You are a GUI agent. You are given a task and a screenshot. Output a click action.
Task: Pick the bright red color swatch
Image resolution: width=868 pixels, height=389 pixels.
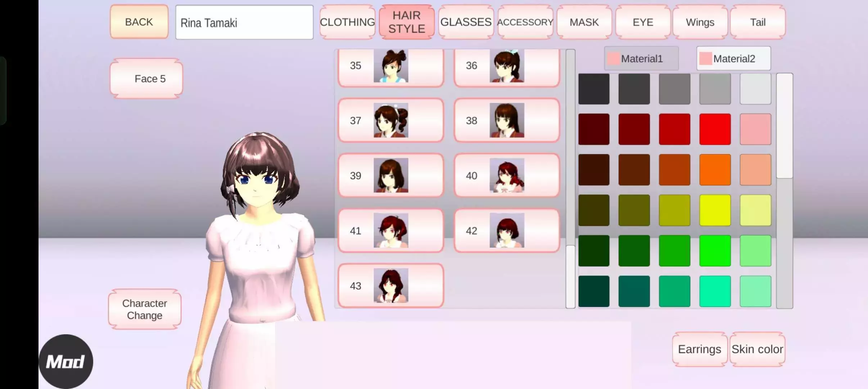click(715, 129)
